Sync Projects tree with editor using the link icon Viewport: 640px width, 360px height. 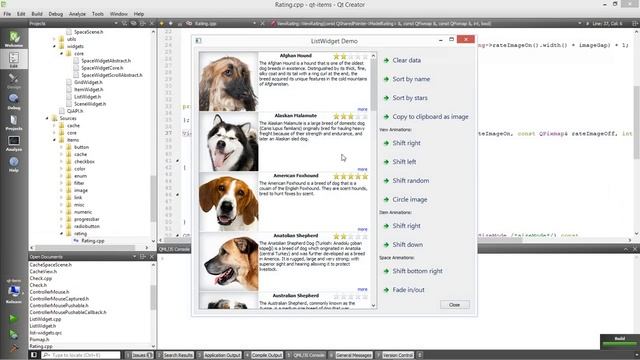tap(133, 24)
